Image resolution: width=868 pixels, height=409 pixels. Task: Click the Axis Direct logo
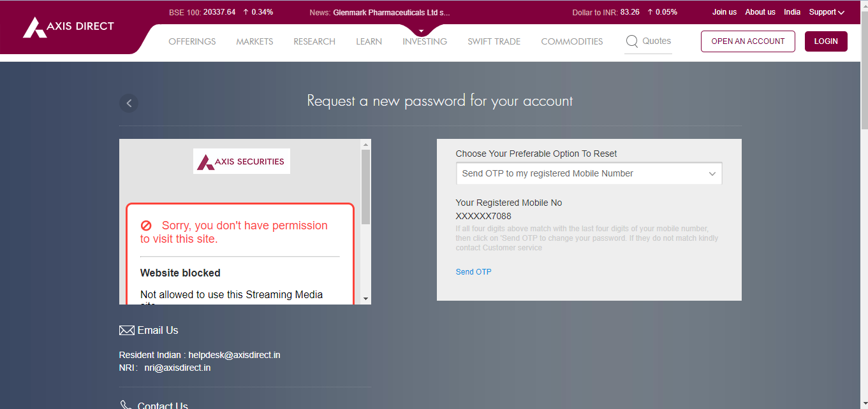69,27
